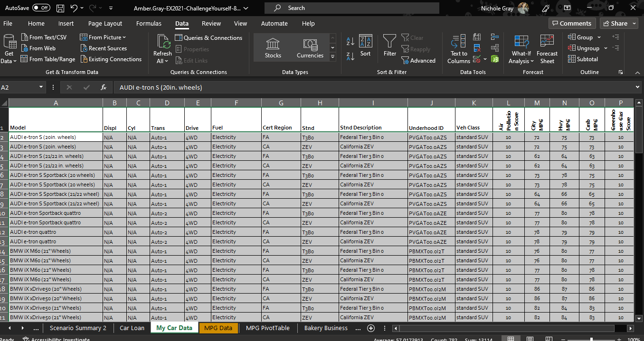The image size is (644, 341).
Task: Import data From Web
Action: (38, 48)
